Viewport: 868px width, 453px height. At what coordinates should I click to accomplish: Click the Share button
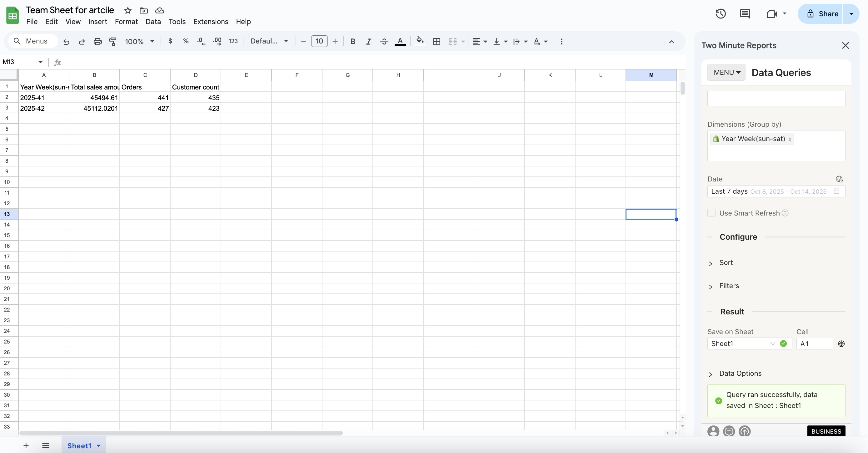point(822,14)
